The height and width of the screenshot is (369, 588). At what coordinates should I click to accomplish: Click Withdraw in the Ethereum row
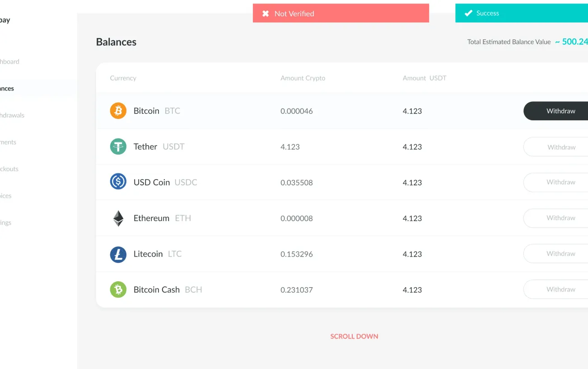[x=556, y=218]
